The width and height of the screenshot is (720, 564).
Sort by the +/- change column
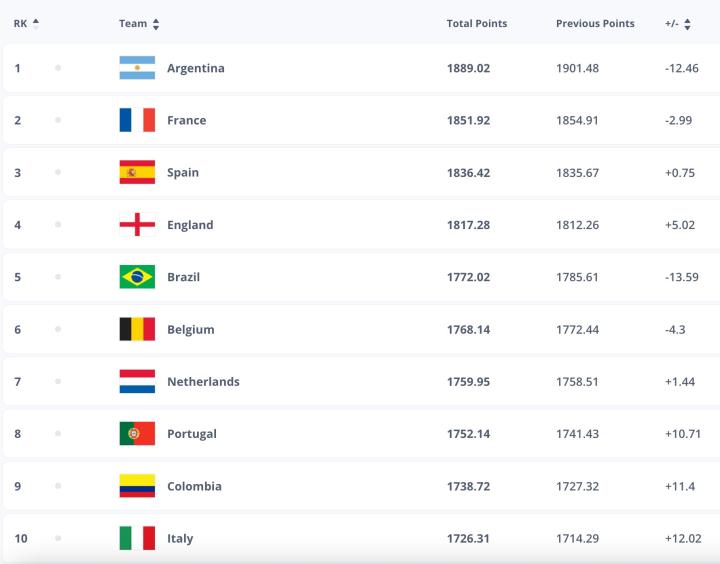point(688,24)
